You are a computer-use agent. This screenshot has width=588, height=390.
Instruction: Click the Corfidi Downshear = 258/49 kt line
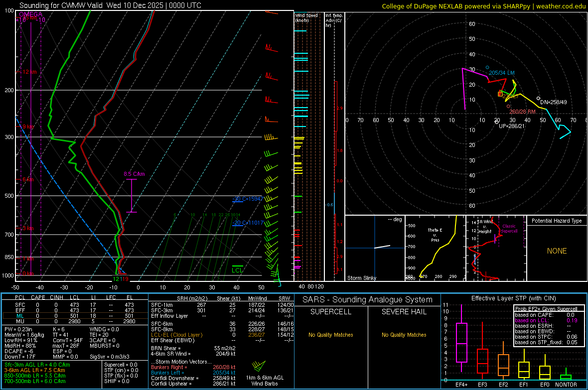[x=193, y=378]
